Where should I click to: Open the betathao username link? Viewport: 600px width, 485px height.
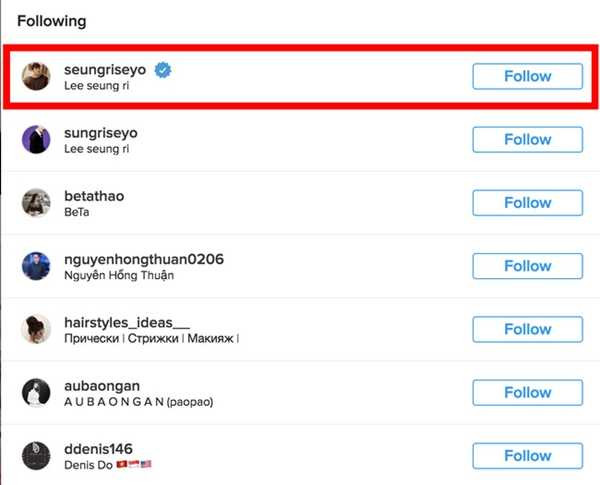93,196
